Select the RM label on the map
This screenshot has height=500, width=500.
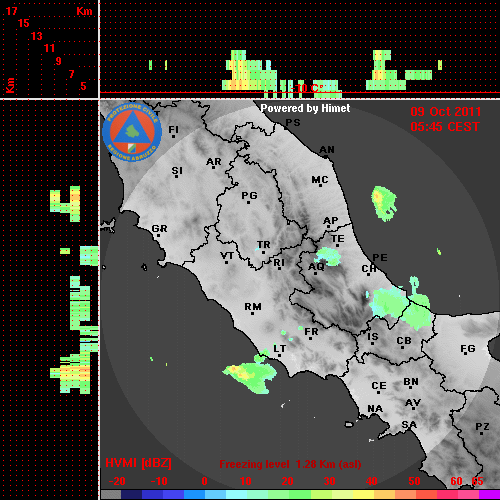pyautogui.click(x=253, y=307)
